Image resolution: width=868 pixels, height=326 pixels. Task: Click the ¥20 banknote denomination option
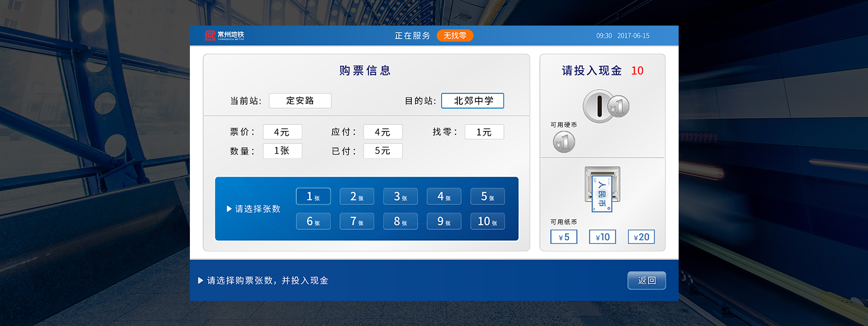tap(641, 236)
